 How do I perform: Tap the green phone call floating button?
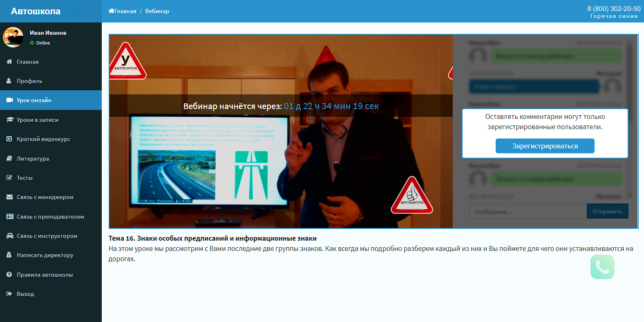pos(602,267)
